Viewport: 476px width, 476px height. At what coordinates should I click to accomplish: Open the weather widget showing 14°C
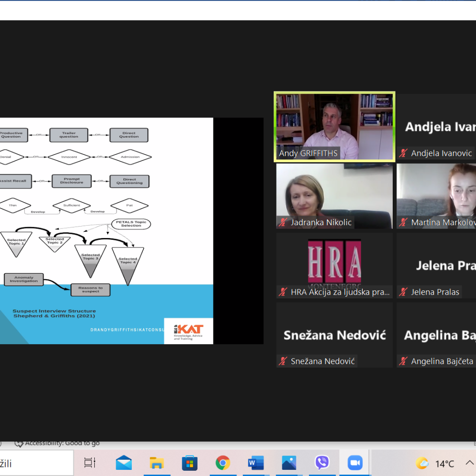(x=435, y=464)
